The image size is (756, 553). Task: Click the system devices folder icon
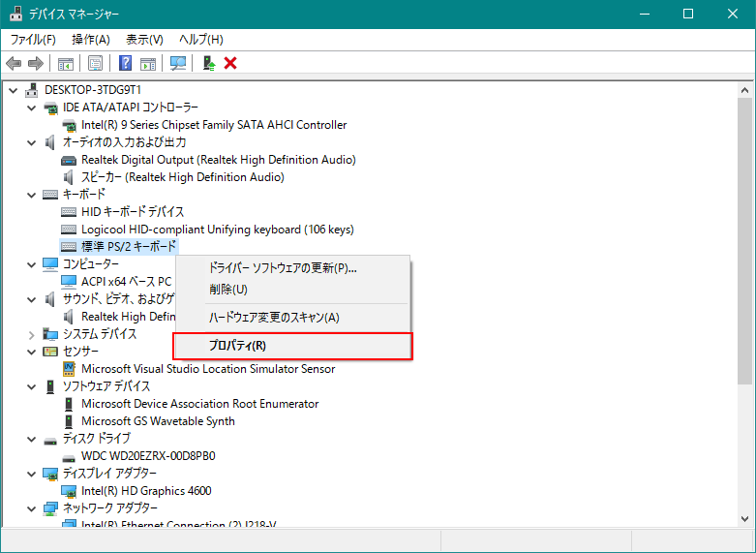(x=50, y=334)
